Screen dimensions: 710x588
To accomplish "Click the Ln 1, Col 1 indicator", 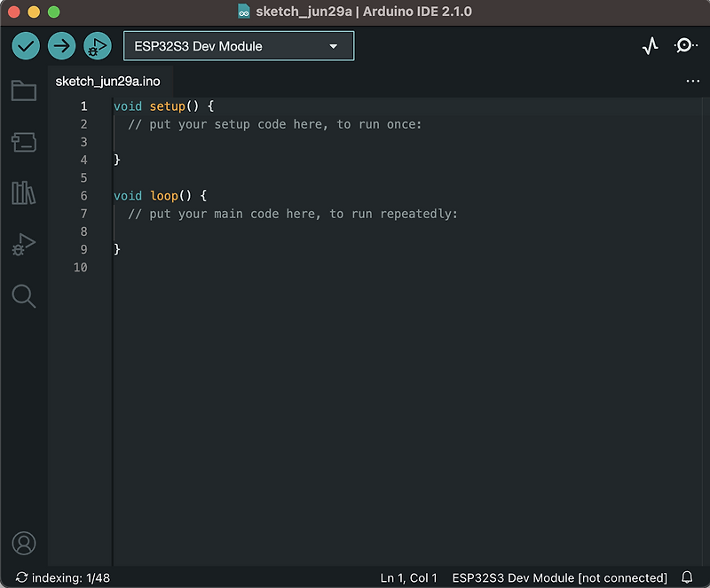I will 408,577.
